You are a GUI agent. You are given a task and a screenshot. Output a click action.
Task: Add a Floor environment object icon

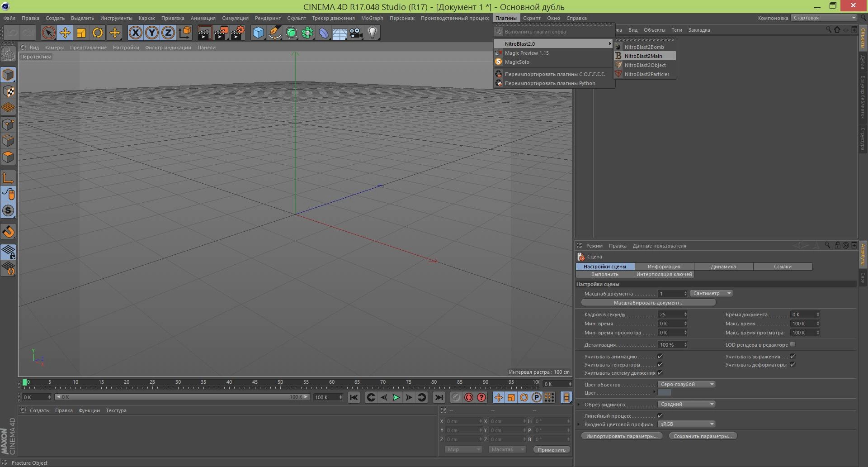pos(340,33)
